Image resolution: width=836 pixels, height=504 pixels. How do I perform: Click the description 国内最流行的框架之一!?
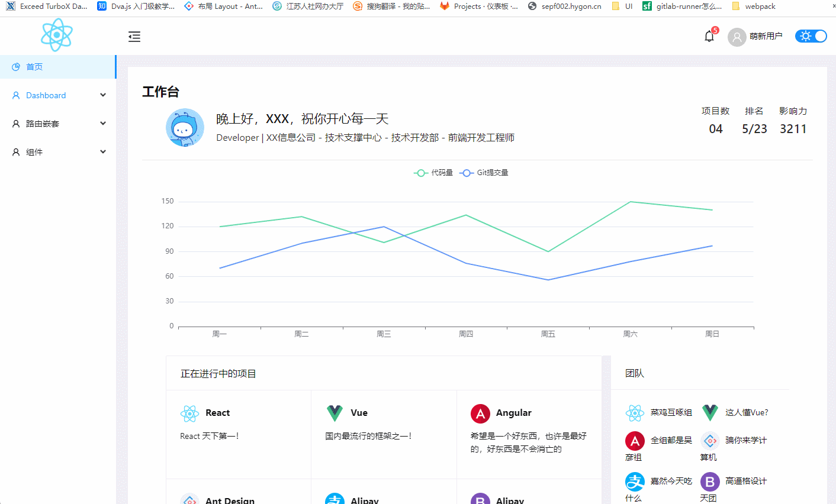(x=368, y=436)
